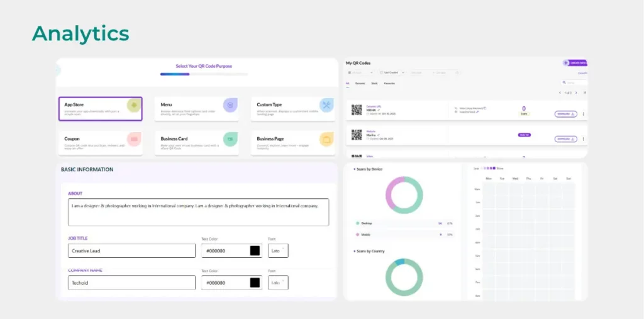Edit name pencil on first QR code
The image size is (644, 319).
379,110
